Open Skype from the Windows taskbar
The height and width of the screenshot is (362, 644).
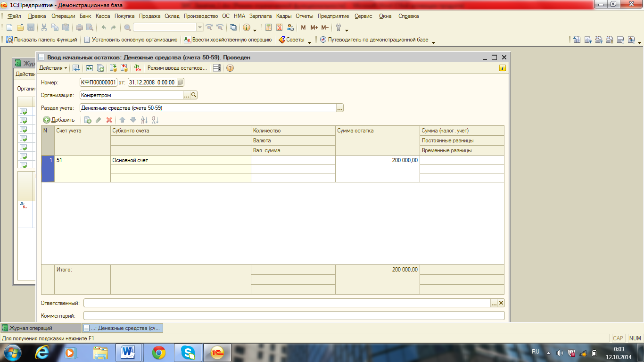pos(188,352)
